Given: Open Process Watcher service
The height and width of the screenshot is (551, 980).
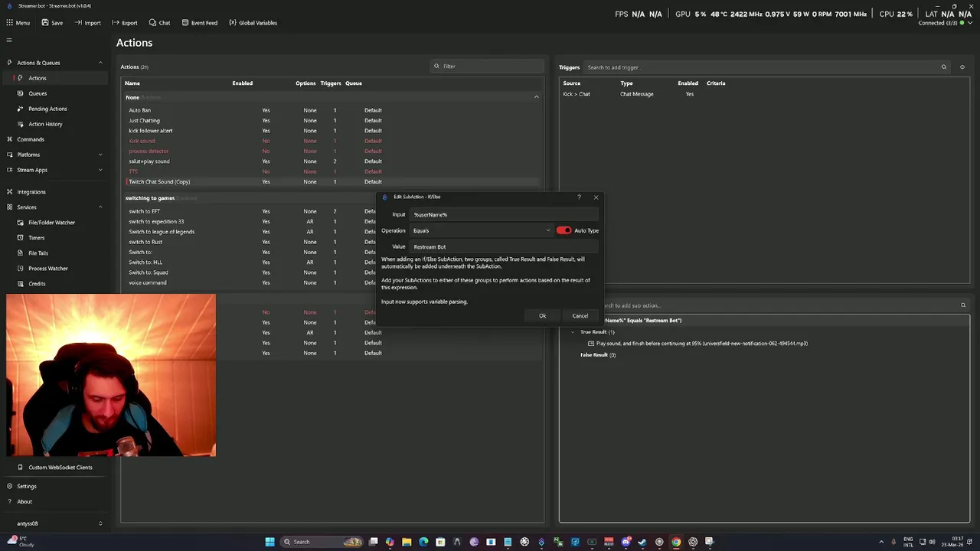Looking at the screenshot, I should [48, 268].
